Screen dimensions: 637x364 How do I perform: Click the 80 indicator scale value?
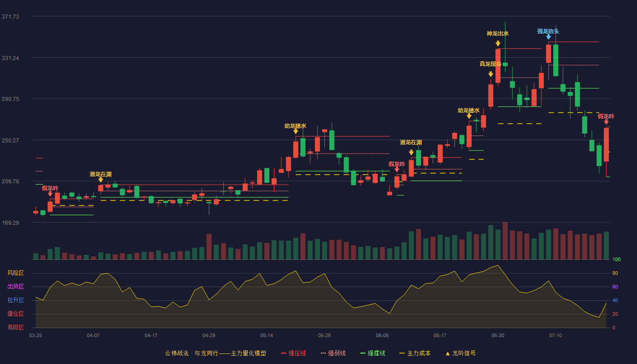(615, 273)
